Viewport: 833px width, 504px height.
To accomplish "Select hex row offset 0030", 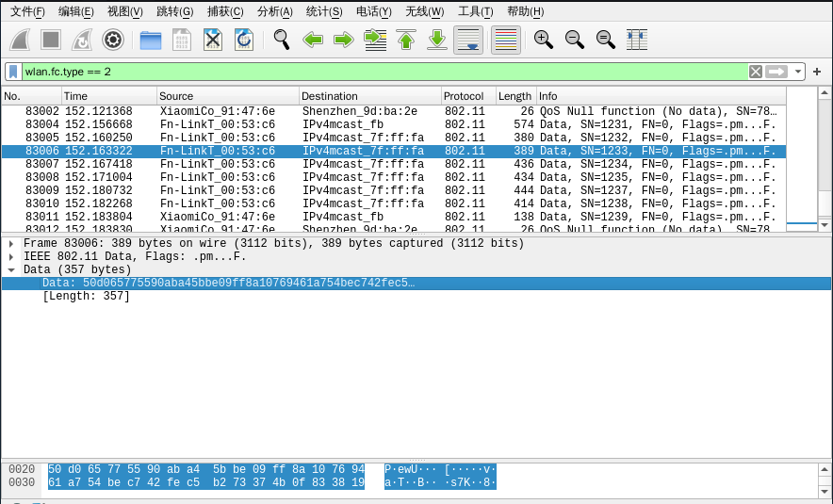I will [x=22, y=482].
